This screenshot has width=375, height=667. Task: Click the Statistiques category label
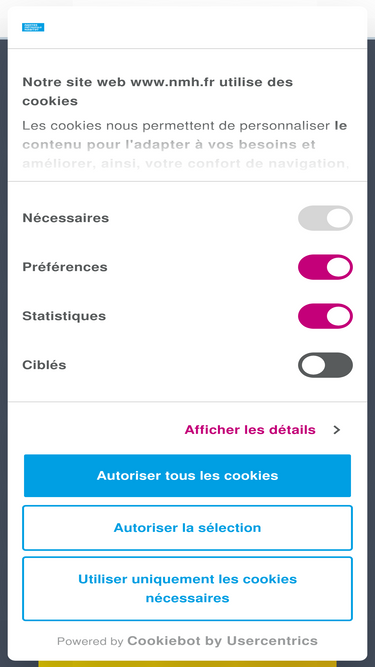[64, 316]
